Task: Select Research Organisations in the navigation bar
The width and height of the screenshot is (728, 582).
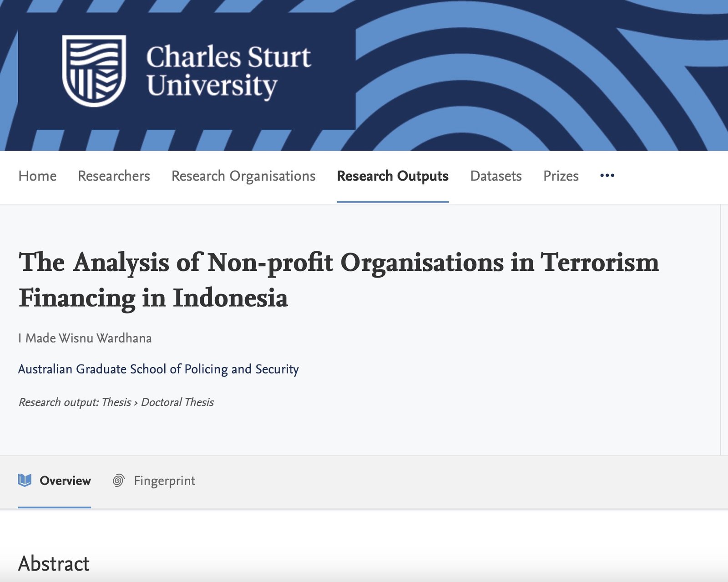Action: tap(243, 176)
